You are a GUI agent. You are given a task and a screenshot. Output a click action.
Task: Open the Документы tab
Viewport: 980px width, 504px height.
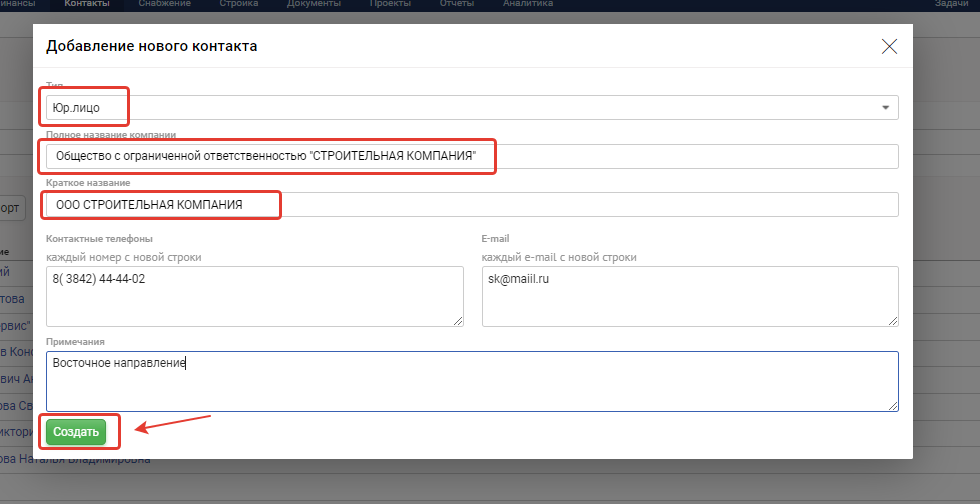pyautogui.click(x=313, y=4)
